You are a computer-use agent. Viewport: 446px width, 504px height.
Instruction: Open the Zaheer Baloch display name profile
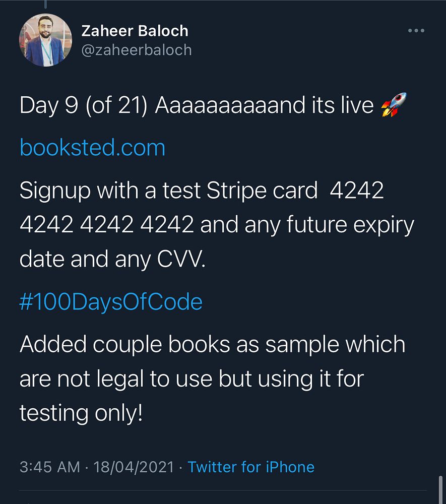tap(135, 31)
